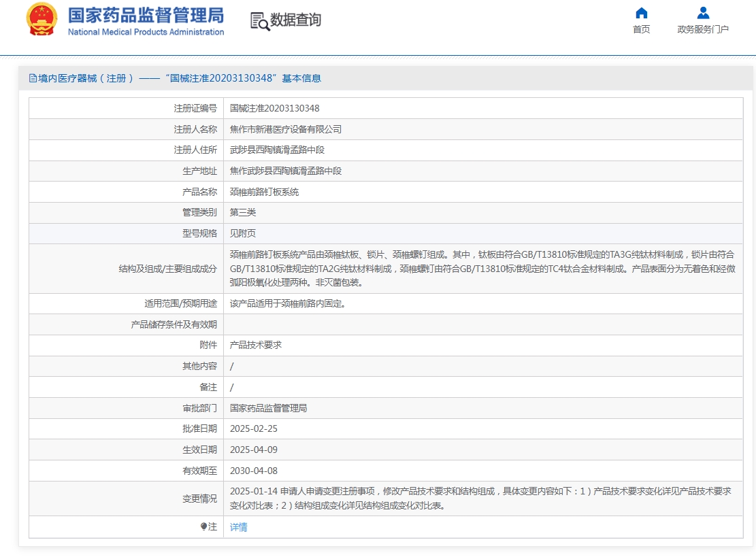Viewport: 756px width, 557px height.
Task: Click the 境内医疗器械（注册）基本信息 header
Action: [175, 78]
